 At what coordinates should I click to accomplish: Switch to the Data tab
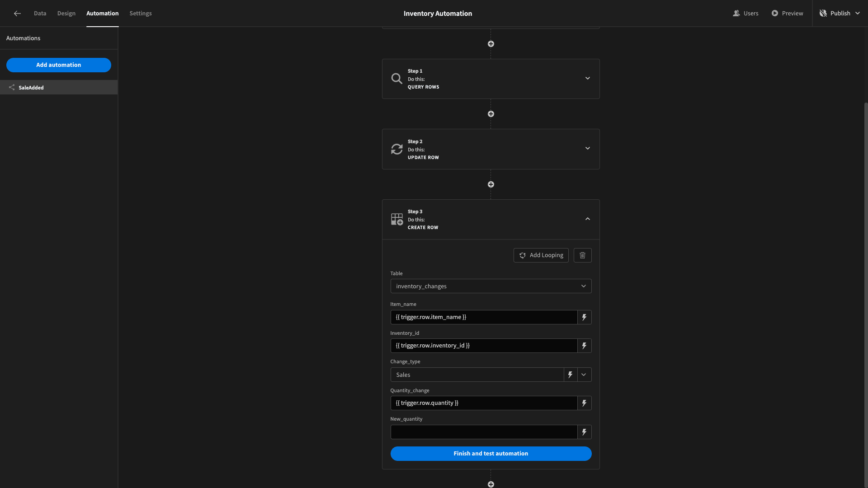[x=40, y=14]
